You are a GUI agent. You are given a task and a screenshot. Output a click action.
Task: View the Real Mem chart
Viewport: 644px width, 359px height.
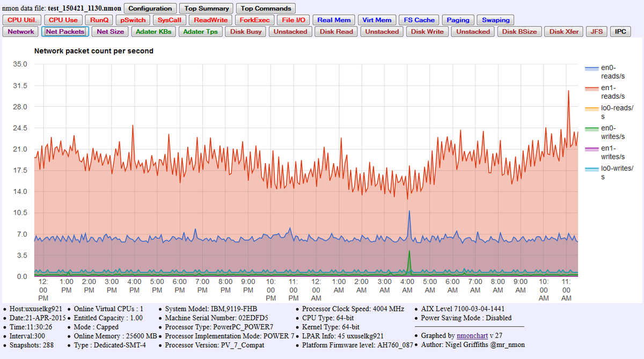[334, 20]
